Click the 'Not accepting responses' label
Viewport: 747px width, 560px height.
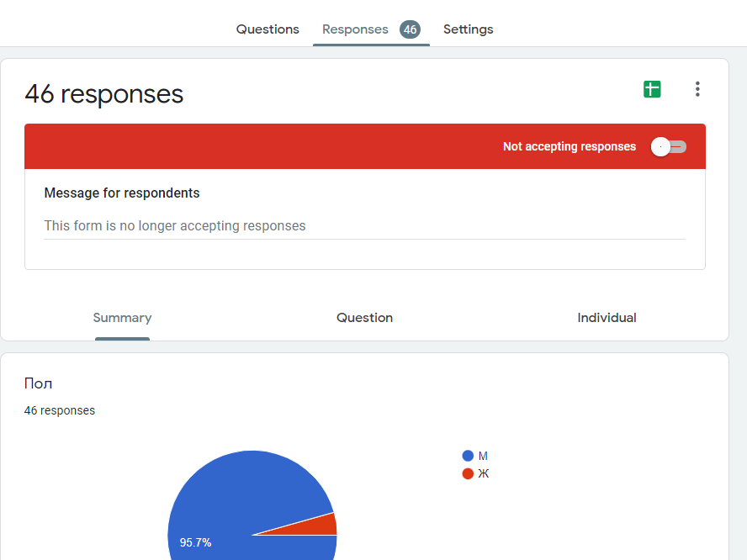tap(570, 146)
